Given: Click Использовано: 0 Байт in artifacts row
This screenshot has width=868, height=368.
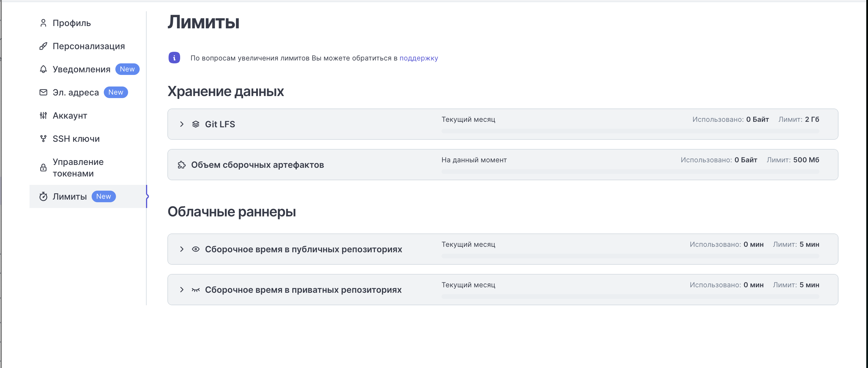Looking at the screenshot, I should pos(719,160).
